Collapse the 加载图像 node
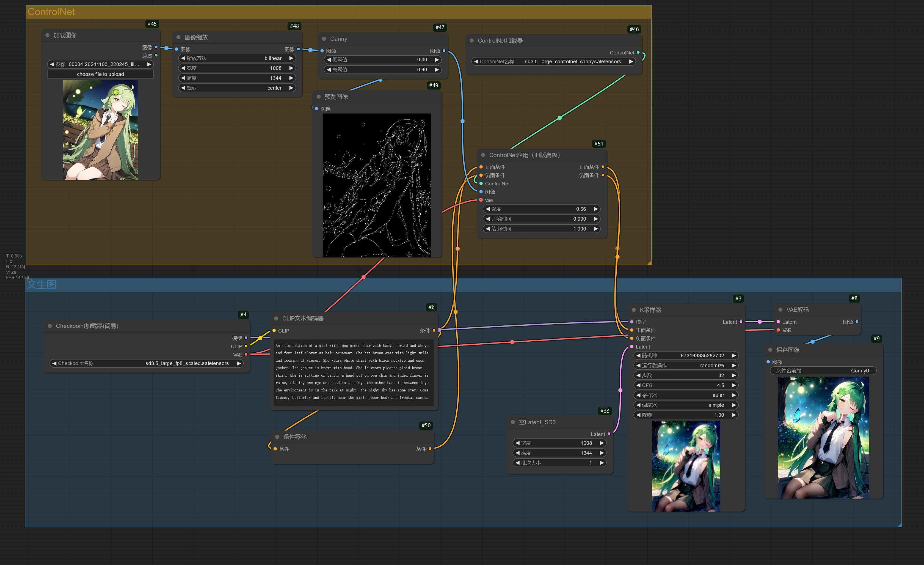This screenshot has width=924, height=565. 48,35
